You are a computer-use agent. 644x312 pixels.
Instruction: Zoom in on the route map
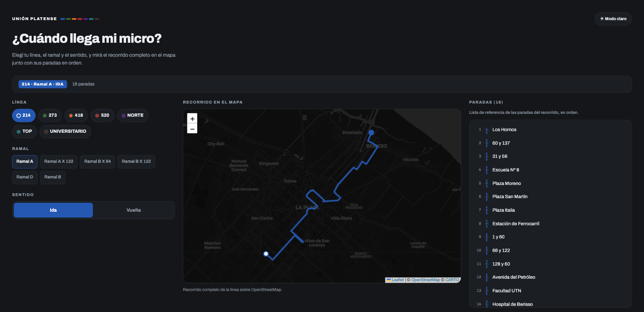click(192, 118)
